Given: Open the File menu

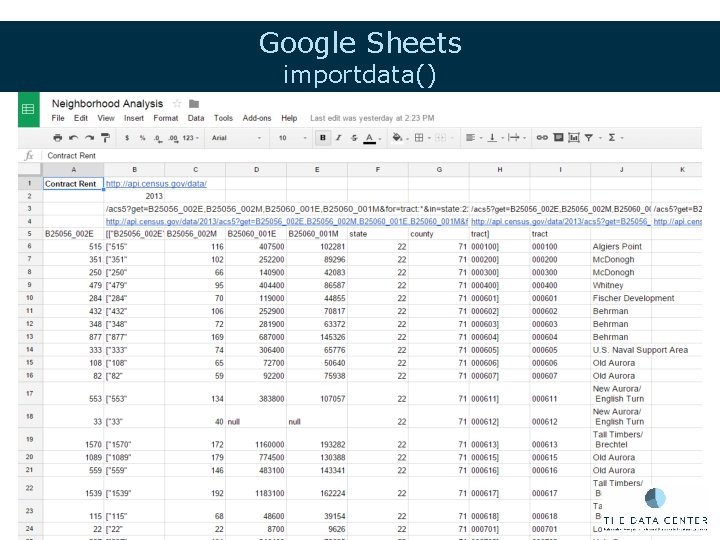Looking at the screenshot, I should (58, 118).
